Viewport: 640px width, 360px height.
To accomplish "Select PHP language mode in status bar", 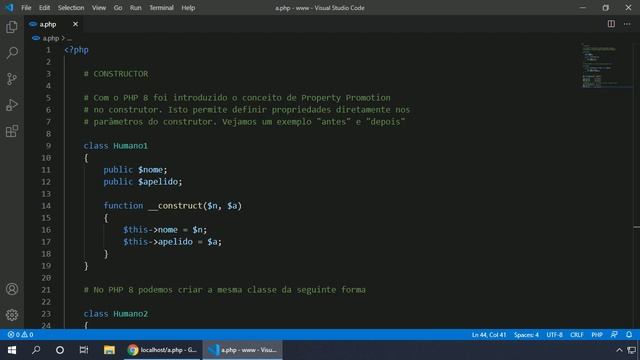I will point(597,335).
